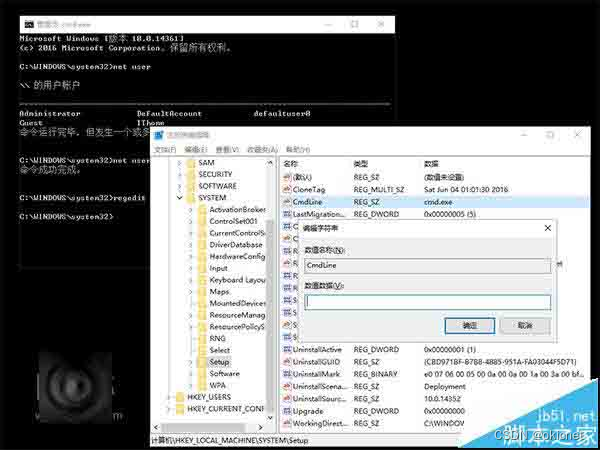Click the tree pane scroll-down arrow
This screenshot has height=450, width=600.
click(270, 417)
